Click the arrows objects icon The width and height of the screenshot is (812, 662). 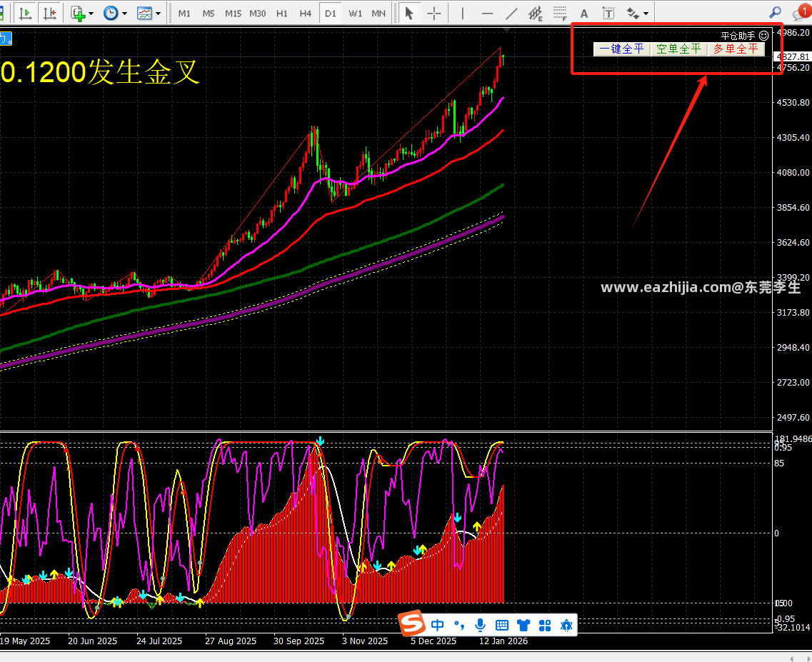pyautogui.click(x=633, y=14)
